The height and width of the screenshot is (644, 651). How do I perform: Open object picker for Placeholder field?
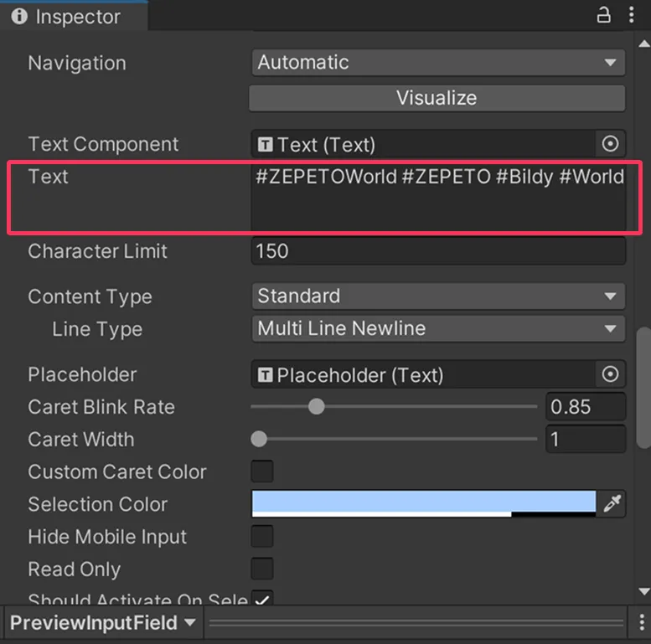click(x=610, y=374)
